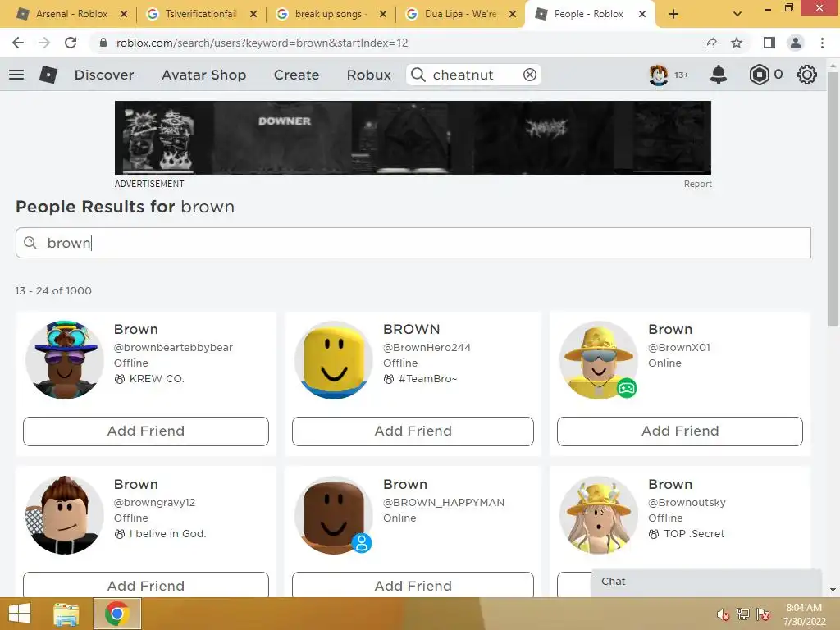Close the Dua Lipa tab

(x=513, y=15)
